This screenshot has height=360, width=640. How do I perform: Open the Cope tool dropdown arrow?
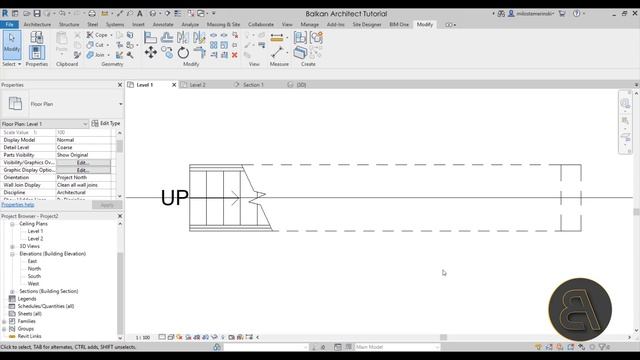[x=111, y=35]
